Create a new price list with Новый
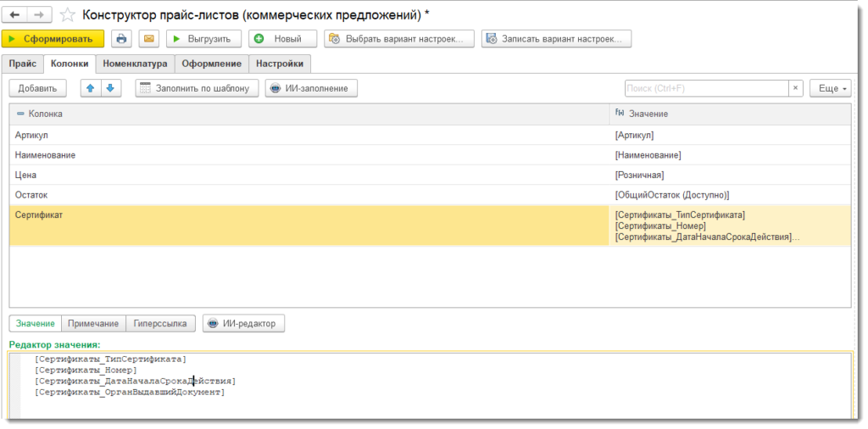This screenshot has width=868, height=429. [282, 39]
